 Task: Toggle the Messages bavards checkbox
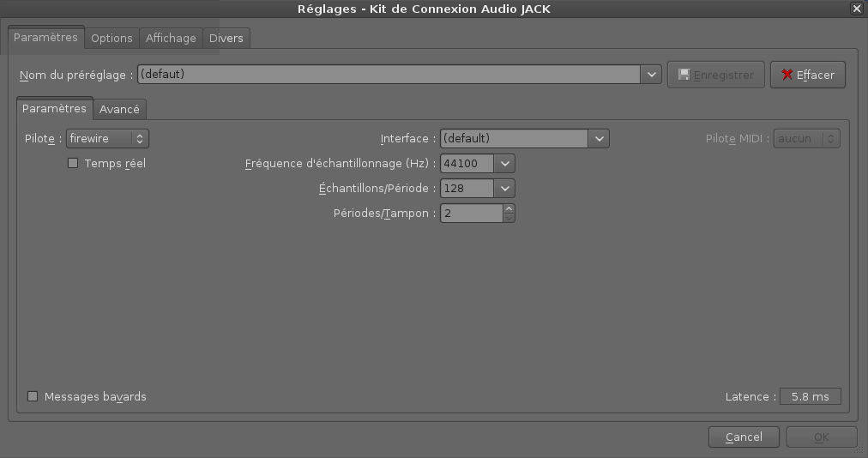[33, 396]
